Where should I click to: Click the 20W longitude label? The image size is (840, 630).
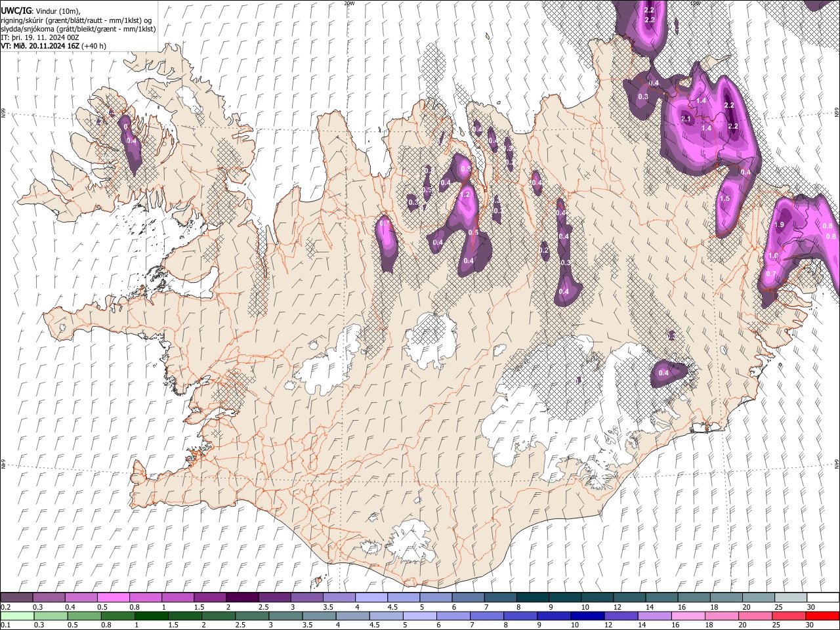click(350, 3)
